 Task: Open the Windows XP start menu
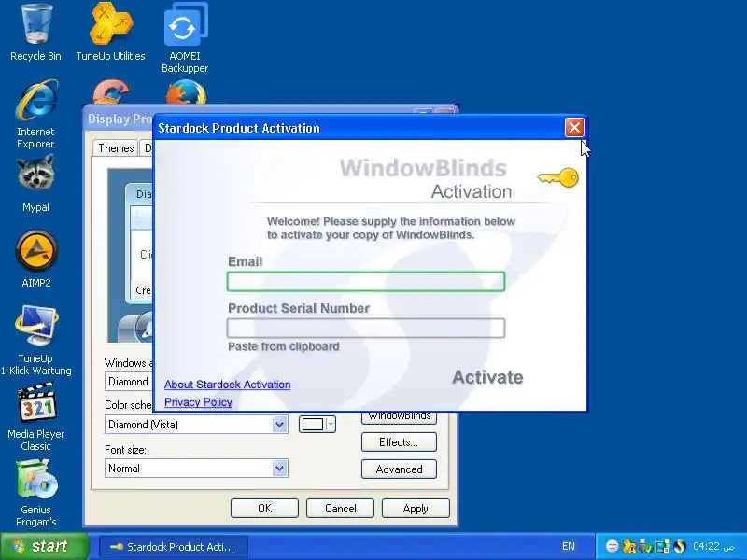coord(44,546)
